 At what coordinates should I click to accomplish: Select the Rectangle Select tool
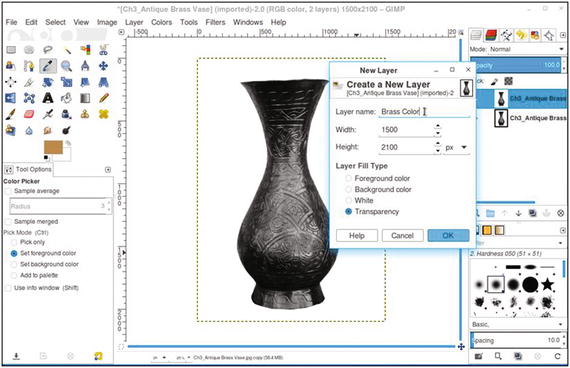point(11,50)
